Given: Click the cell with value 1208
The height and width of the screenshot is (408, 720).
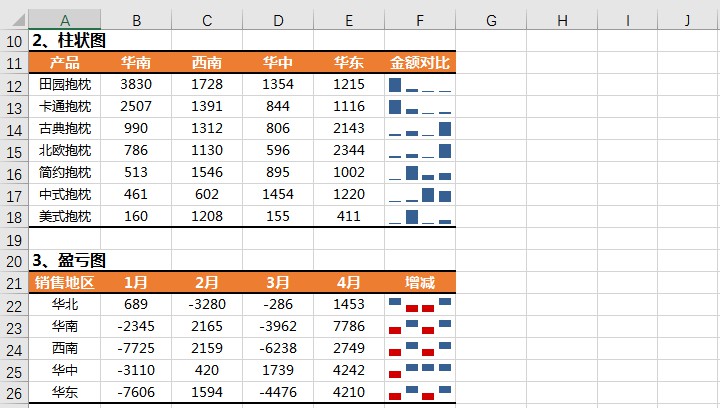Looking at the screenshot, I should tap(207, 216).
